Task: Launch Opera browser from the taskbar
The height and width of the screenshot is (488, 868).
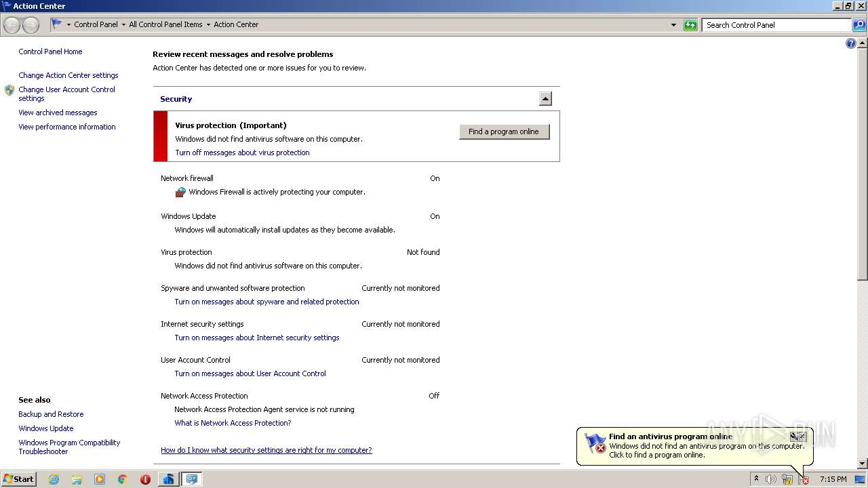Action: coord(145,479)
